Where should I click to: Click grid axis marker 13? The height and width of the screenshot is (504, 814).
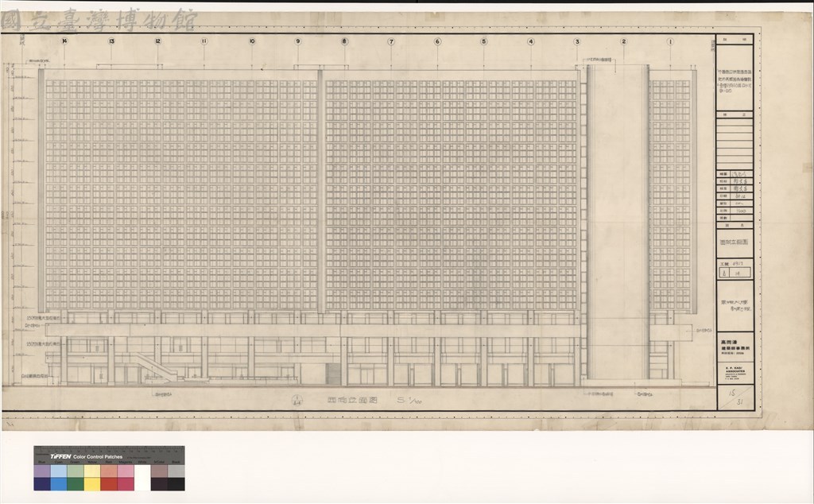pyautogui.click(x=111, y=41)
